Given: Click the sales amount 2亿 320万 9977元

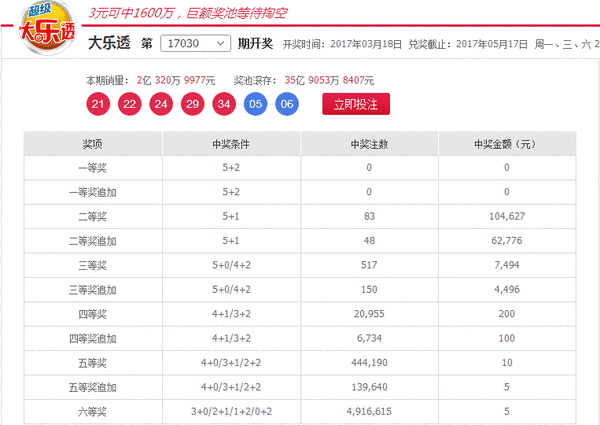Looking at the screenshot, I should pos(176,80).
